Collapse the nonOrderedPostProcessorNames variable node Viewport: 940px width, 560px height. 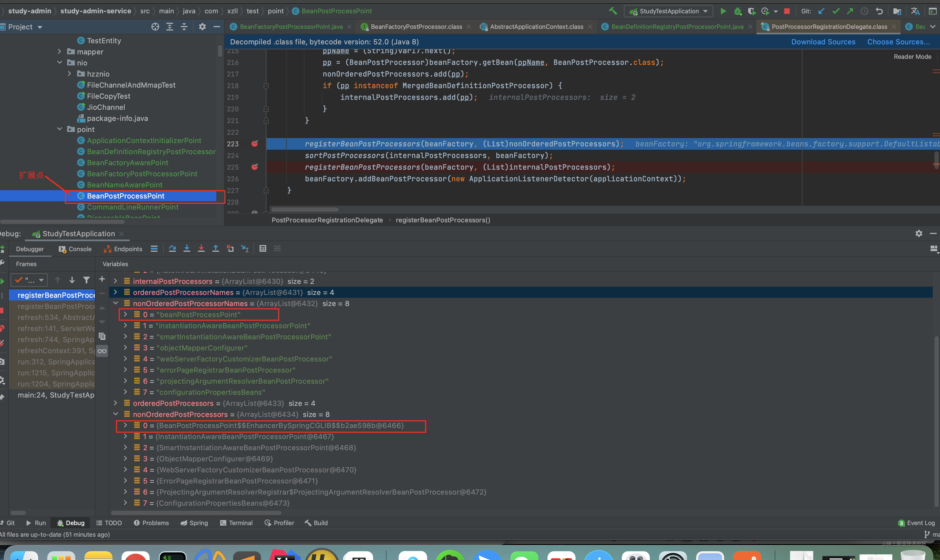[115, 303]
